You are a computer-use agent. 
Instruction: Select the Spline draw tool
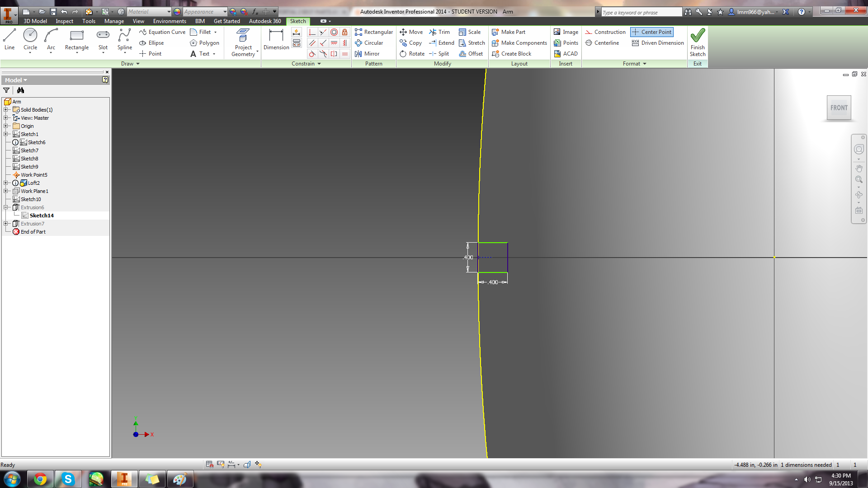(125, 39)
